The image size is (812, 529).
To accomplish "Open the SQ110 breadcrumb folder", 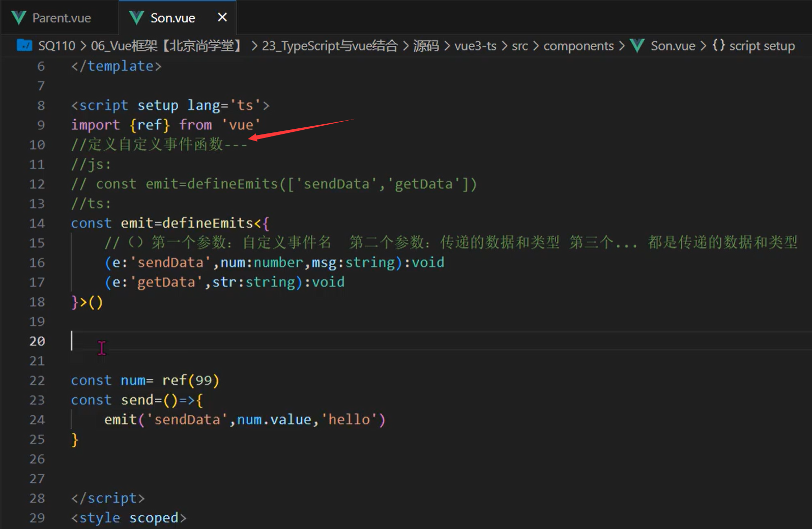I will (56, 46).
